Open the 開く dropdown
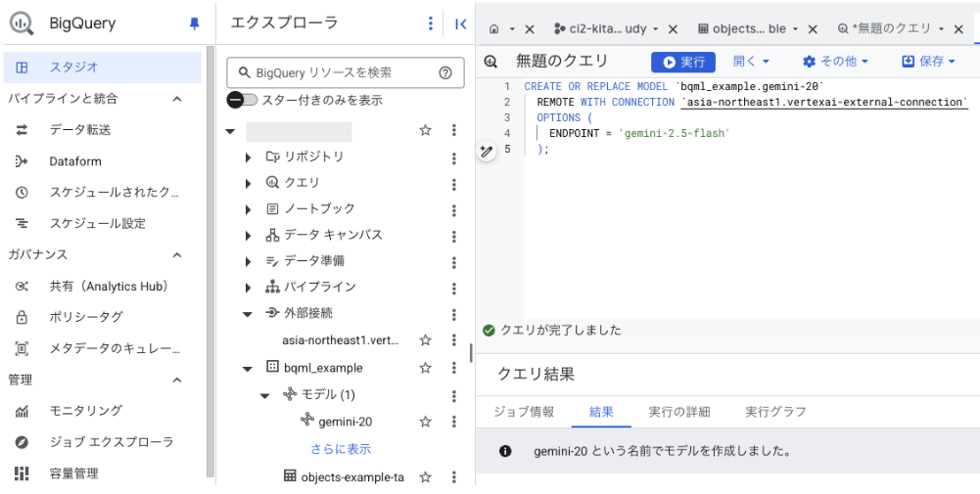Screen dimensions: 980x494 (751, 62)
